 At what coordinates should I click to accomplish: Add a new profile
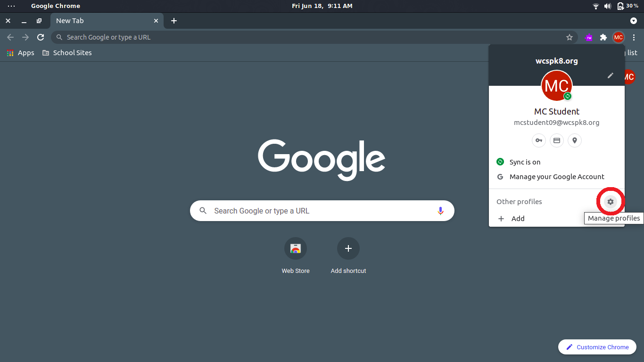[557, 219]
